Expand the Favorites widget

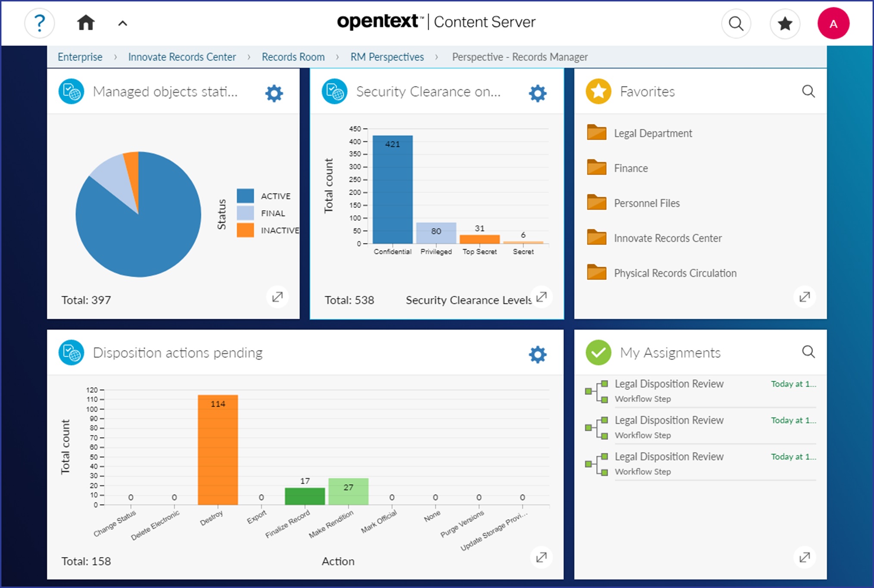tap(805, 296)
